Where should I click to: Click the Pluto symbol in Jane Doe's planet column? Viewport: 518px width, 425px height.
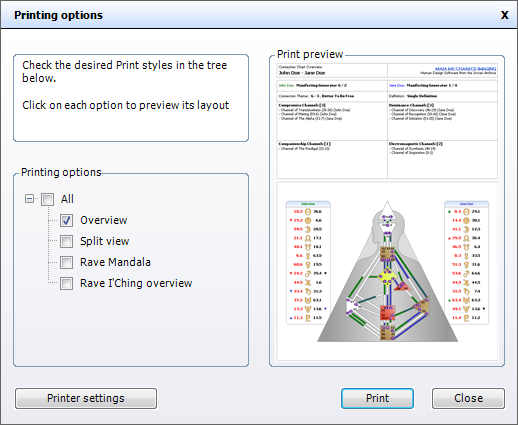(x=466, y=318)
